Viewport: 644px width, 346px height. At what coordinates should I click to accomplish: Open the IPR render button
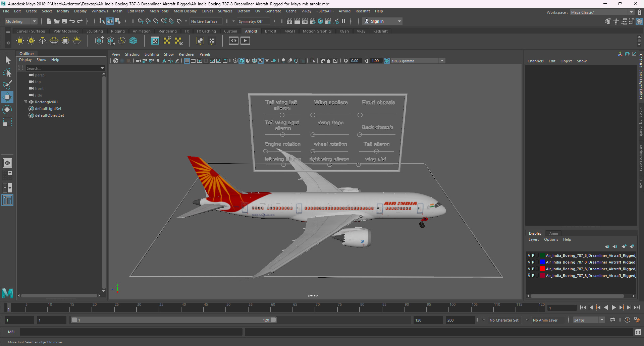(305, 21)
